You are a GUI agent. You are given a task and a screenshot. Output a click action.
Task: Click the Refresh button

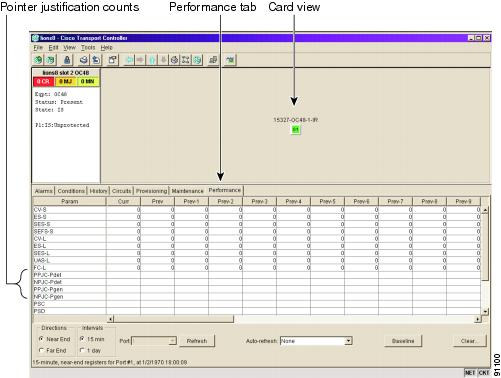pyautogui.click(x=197, y=341)
